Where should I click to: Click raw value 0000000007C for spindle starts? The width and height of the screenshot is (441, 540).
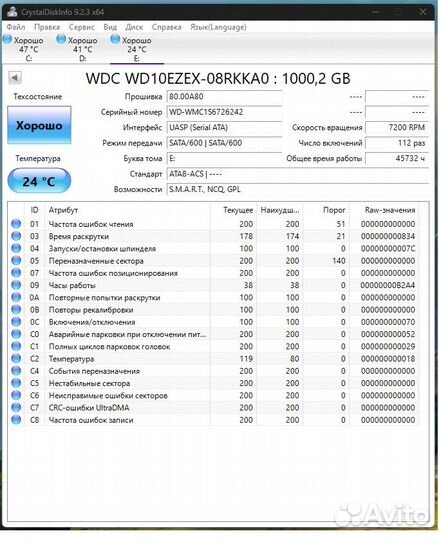pyautogui.click(x=388, y=248)
